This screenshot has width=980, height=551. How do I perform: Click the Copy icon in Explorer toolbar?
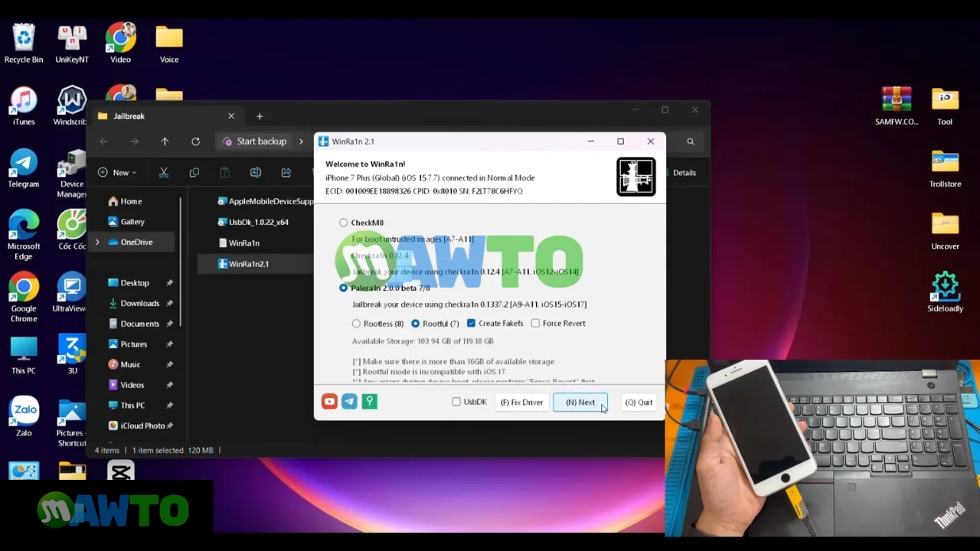(x=194, y=173)
